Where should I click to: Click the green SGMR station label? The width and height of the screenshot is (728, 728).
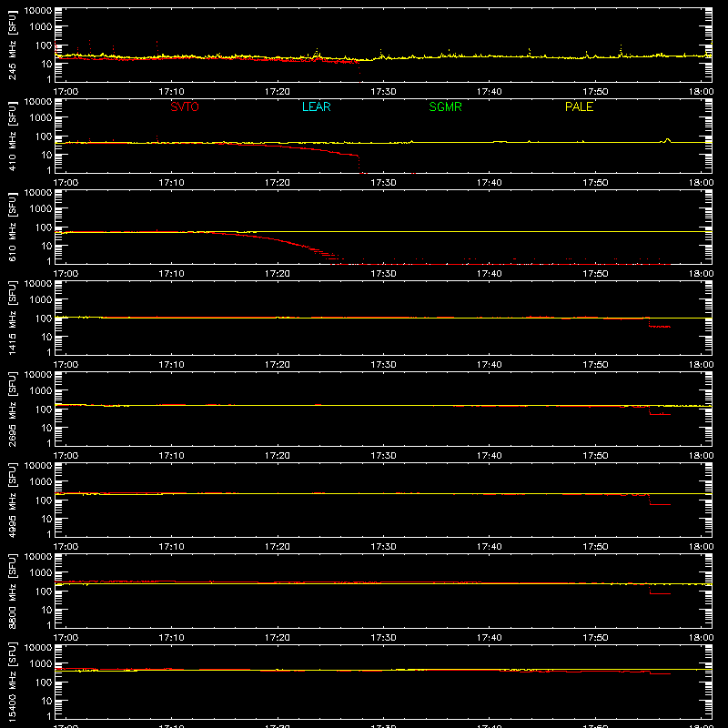pos(445,106)
